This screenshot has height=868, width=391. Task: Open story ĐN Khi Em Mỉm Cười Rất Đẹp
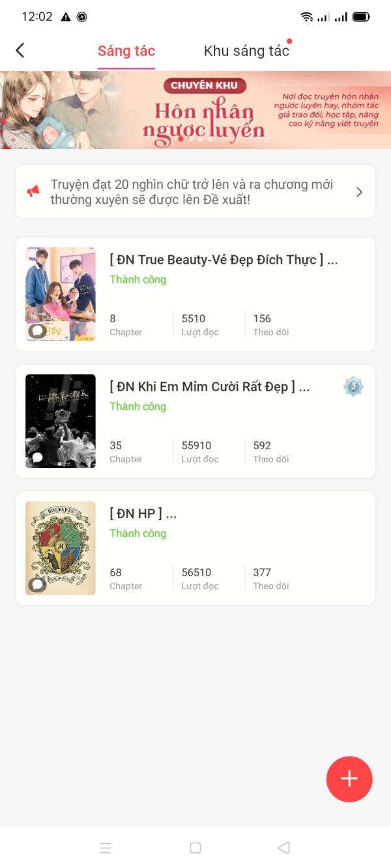tap(209, 387)
